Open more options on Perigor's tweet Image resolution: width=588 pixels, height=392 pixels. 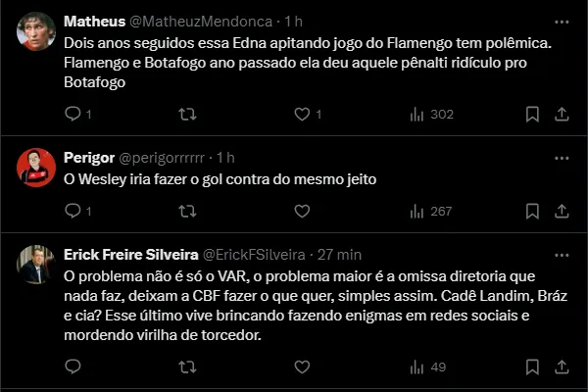point(562,157)
